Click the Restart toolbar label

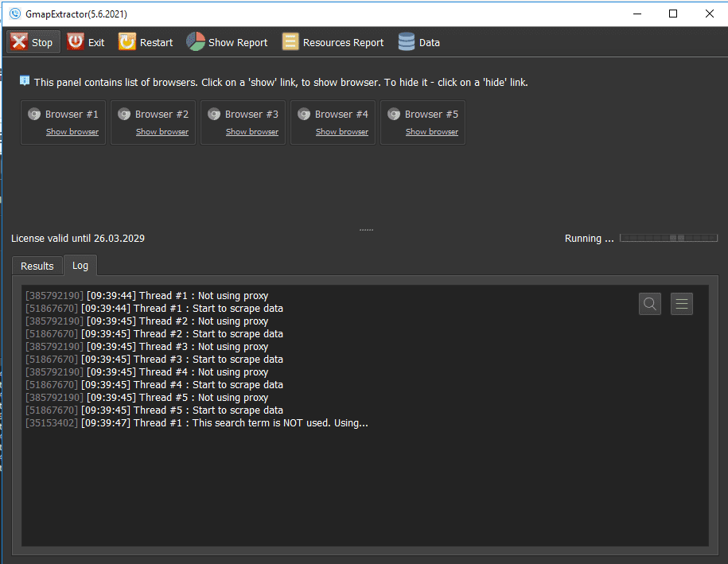coord(157,43)
